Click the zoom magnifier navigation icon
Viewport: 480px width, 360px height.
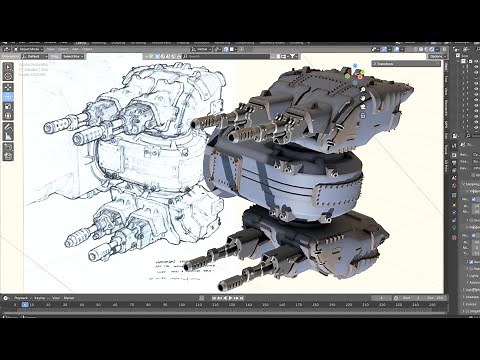click(363, 90)
